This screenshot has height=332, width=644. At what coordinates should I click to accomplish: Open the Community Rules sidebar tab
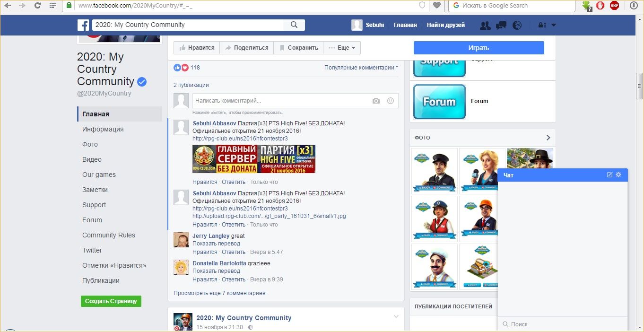point(120,235)
